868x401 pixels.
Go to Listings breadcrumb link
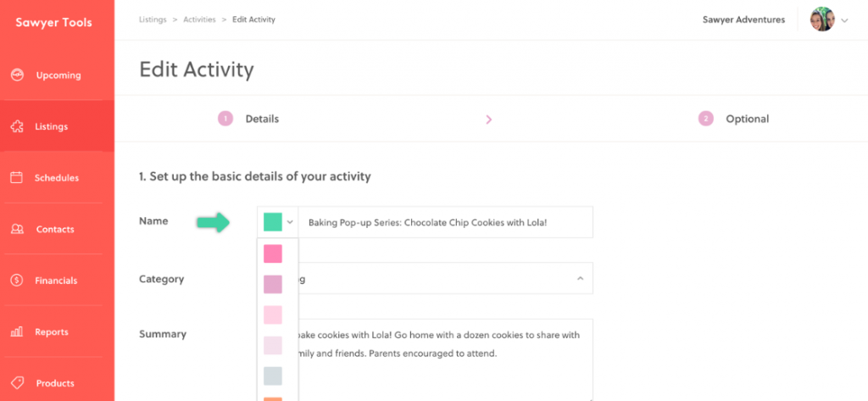[153, 19]
